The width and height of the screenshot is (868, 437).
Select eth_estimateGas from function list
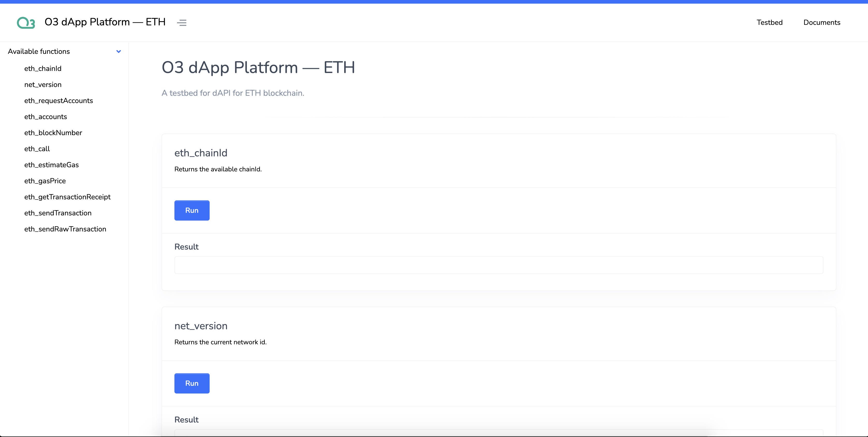tap(52, 165)
